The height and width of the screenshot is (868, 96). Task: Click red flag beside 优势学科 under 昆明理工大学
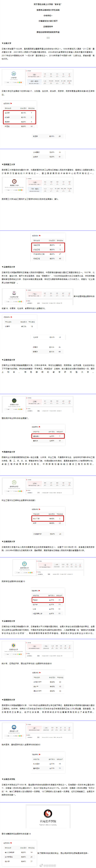tap(40, 236)
